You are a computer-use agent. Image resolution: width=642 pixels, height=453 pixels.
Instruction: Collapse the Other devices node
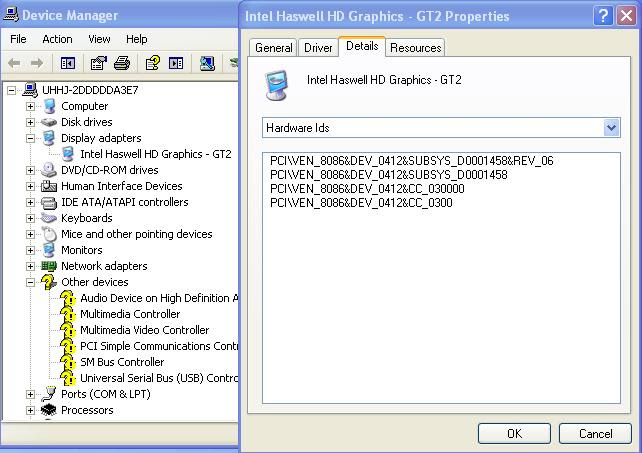click(x=30, y=282)
